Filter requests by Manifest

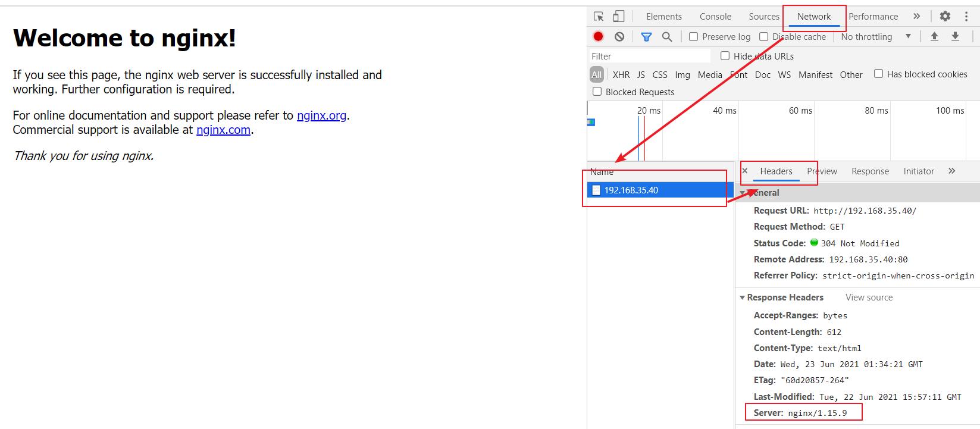tap(815, 74)
